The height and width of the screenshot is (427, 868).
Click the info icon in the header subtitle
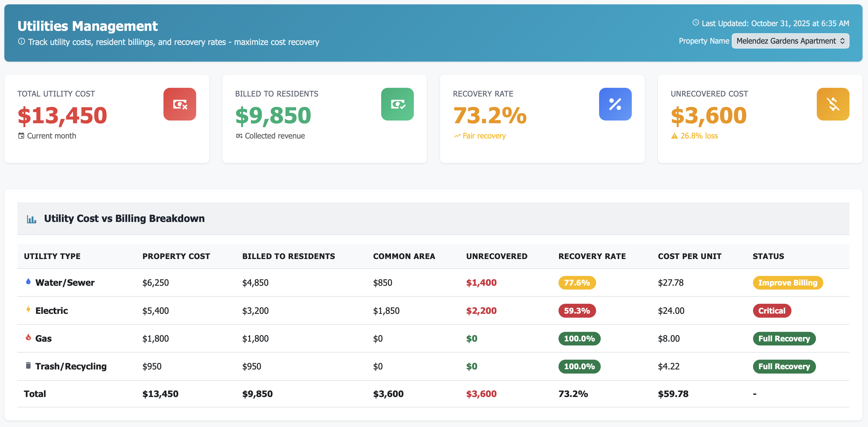(x=21, y=42)
